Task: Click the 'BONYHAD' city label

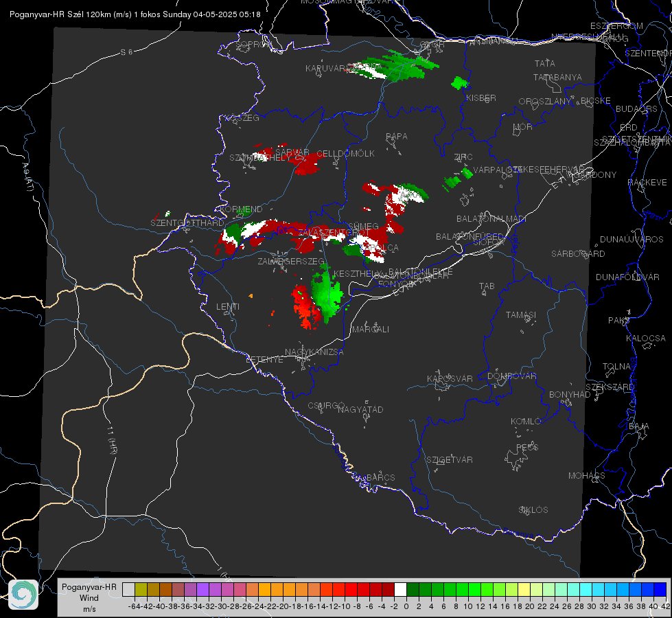Action: (x=570, y=394)
